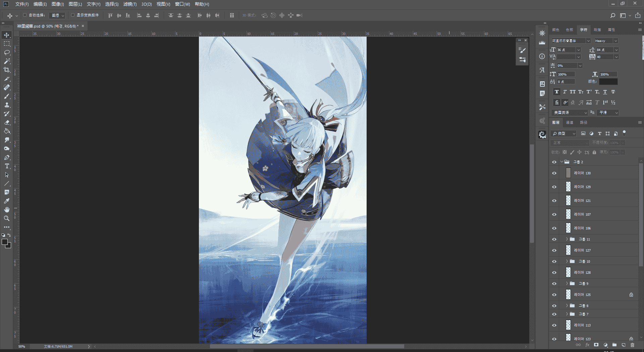Click the text color swatch

pyautogui.click(x=608, y=82)
